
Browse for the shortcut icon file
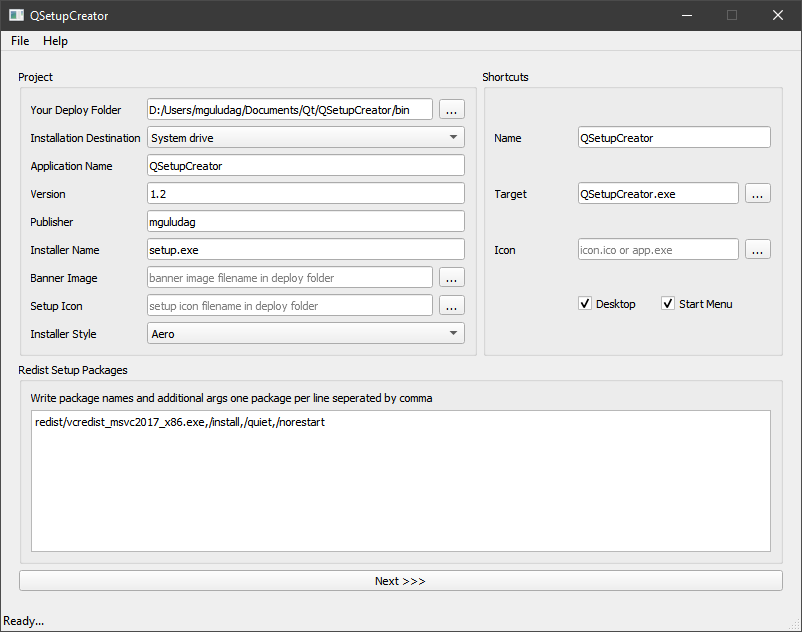click(x=758, y=250)
